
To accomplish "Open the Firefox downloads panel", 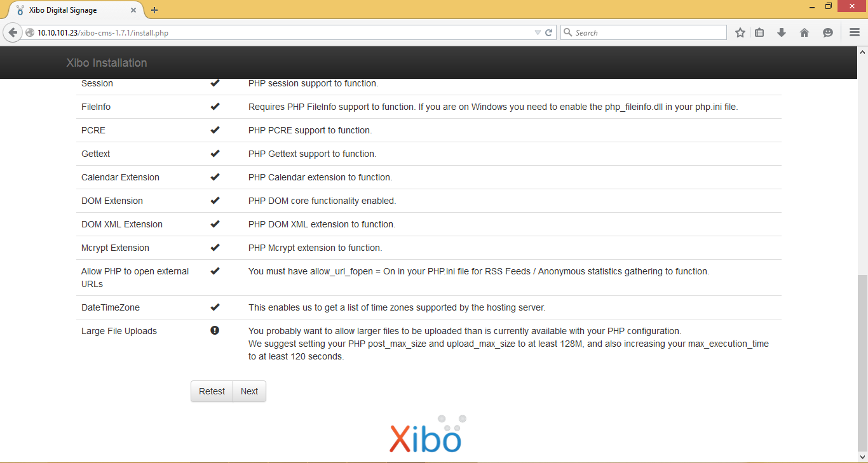I will coord(781,32).
